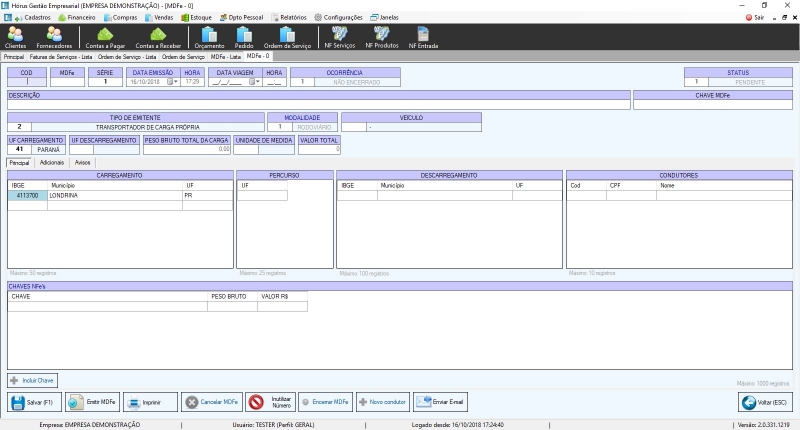Click the Série input field

105,82
